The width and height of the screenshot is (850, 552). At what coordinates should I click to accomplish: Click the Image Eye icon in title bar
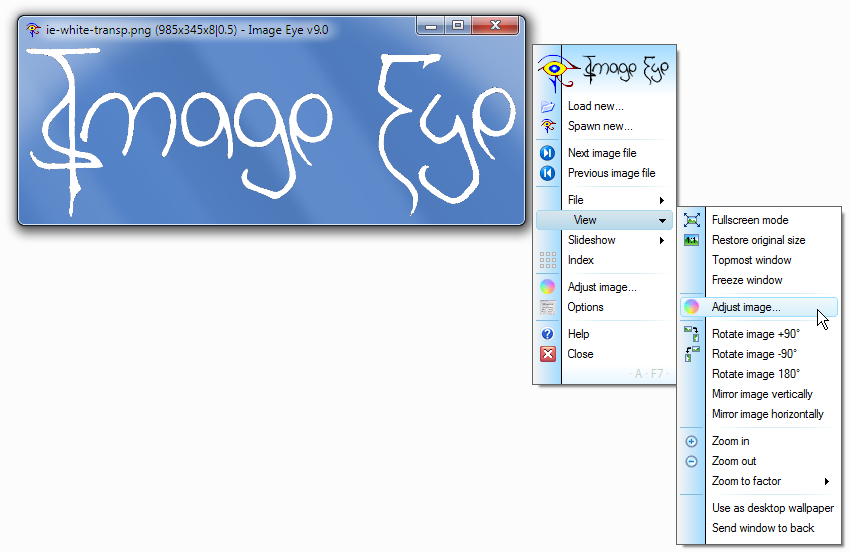tap(34, 30)
